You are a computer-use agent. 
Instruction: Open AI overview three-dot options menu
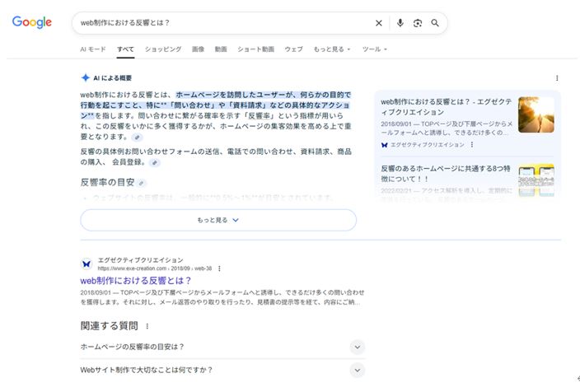[557, 78]
